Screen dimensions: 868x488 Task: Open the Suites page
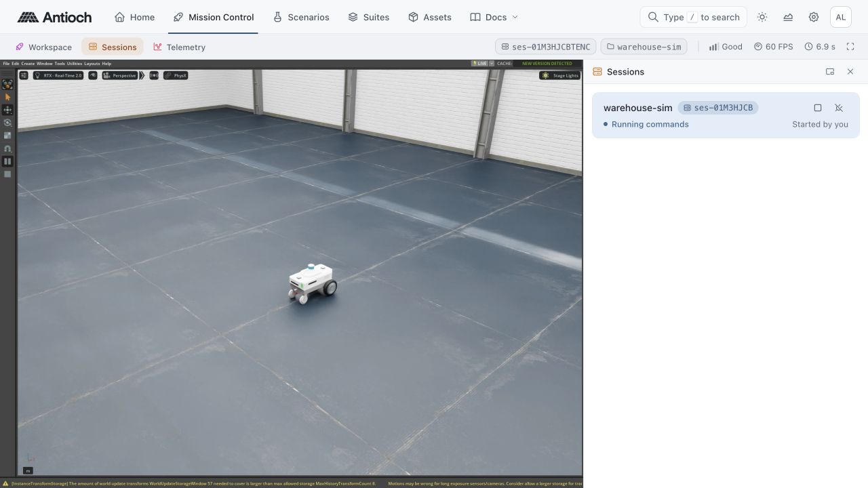(368, 17)
